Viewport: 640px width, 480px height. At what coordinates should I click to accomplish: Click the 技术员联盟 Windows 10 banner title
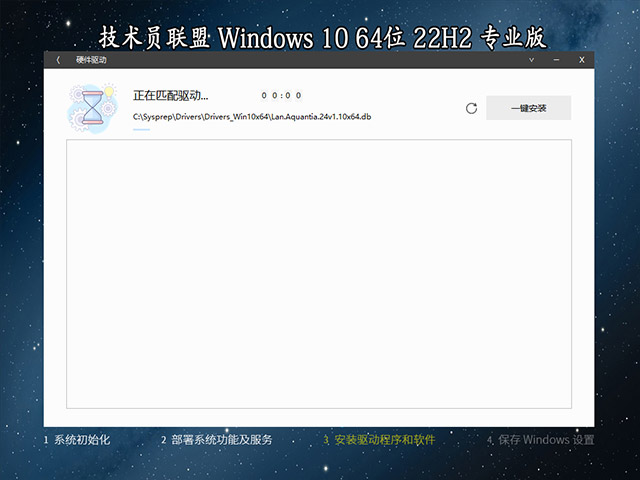[322, 38]
